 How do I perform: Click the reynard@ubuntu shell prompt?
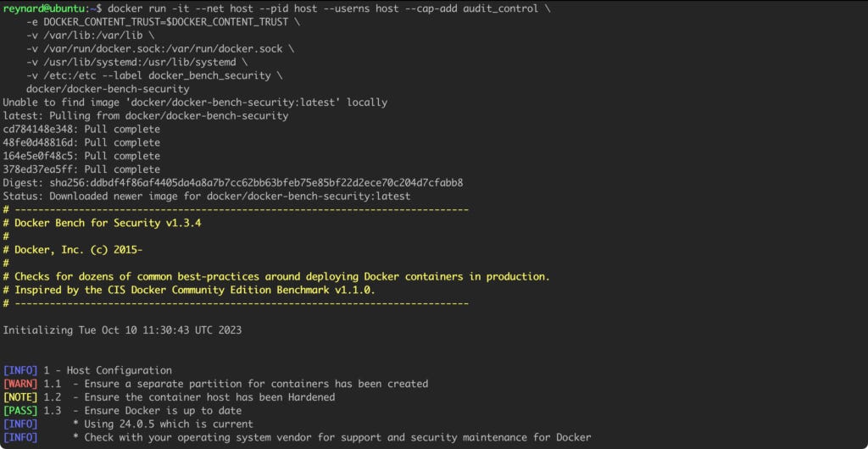pyautogui.click(x=53, y=8)
